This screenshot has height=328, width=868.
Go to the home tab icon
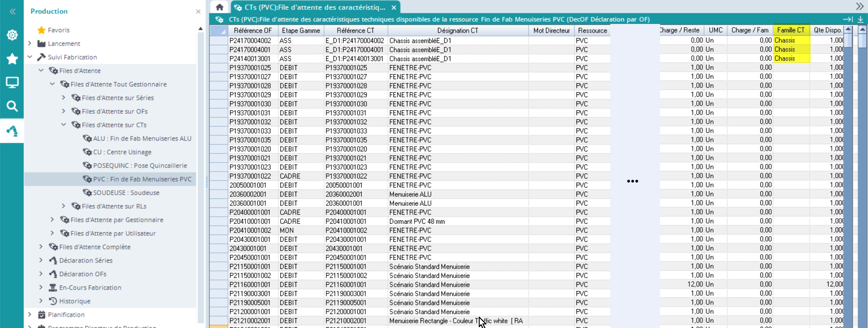(220, 7)
